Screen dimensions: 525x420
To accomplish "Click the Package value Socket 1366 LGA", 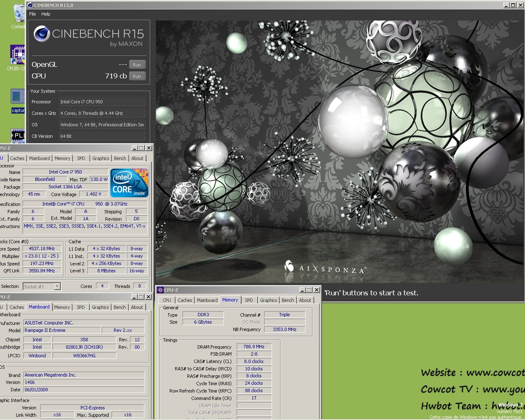I will click(65, 187).
